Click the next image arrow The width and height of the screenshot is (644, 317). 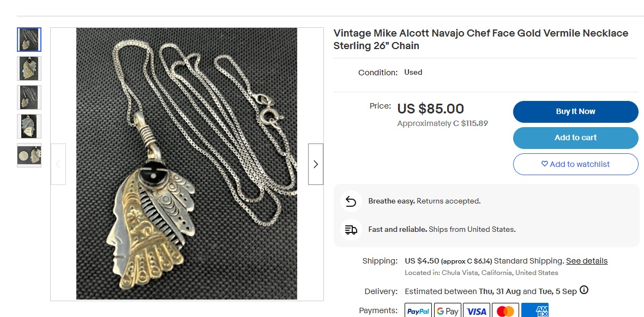[315, 164]
